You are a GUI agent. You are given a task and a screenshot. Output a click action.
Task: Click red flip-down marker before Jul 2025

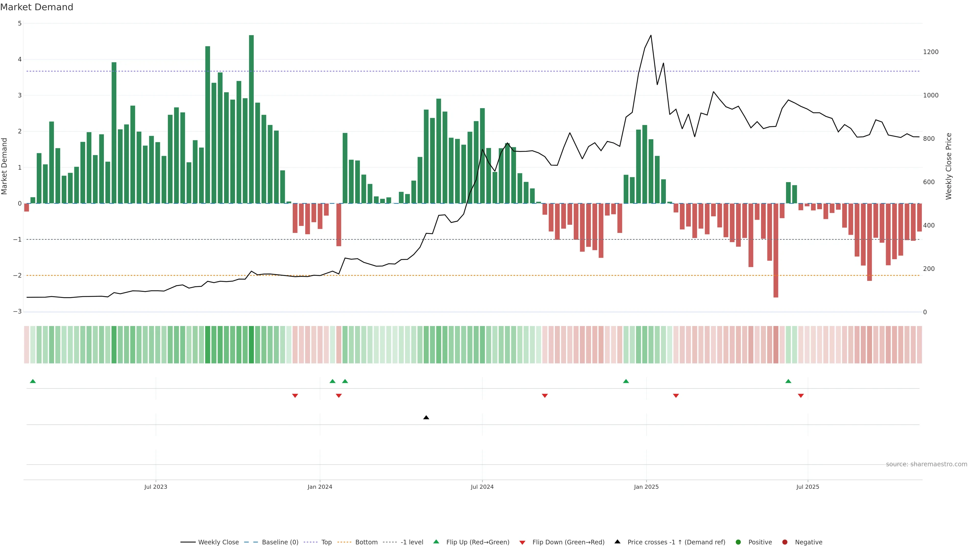click(801, 396)
